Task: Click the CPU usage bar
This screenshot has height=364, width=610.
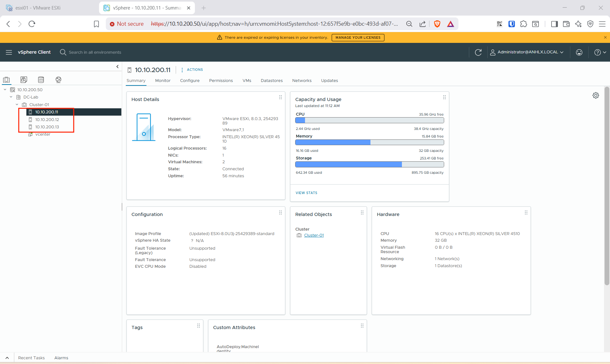Action: click(x=369, y=120)
